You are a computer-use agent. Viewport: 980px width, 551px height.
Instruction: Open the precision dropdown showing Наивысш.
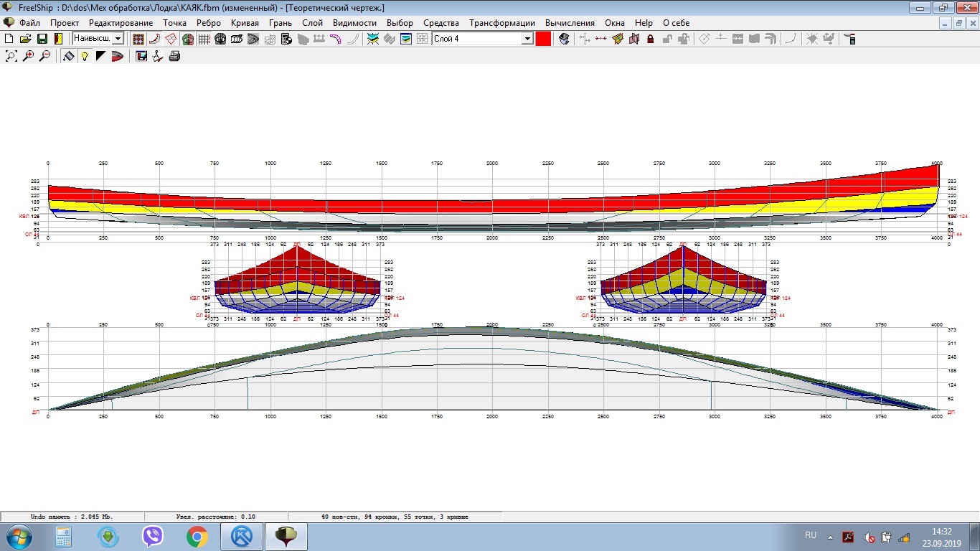point(118,39)
